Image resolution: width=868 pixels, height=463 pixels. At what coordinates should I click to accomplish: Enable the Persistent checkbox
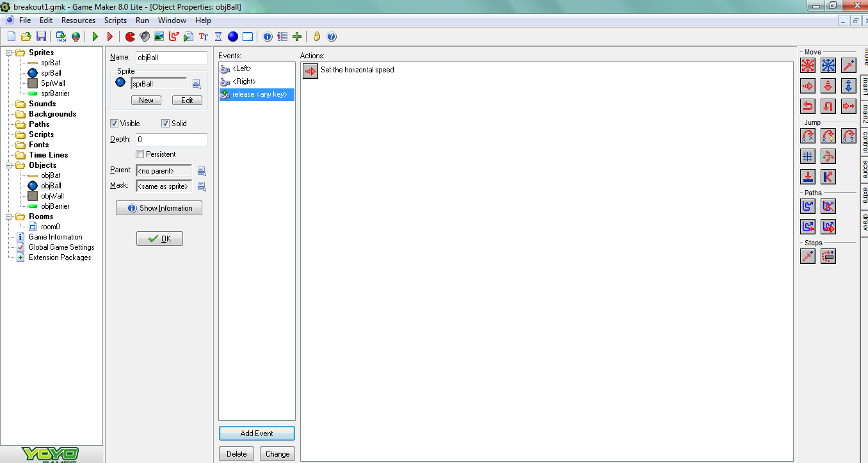[x=140, y=154]
